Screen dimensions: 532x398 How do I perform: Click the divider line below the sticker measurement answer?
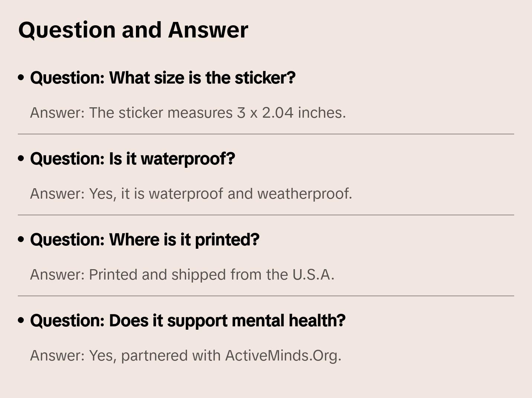(266, 134)
